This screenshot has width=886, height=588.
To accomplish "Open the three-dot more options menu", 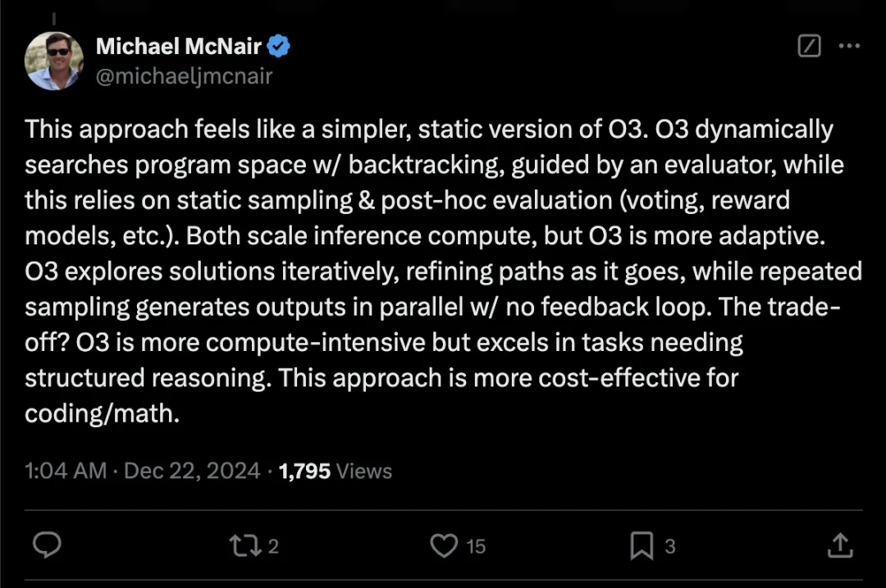I will pos(849,46).
